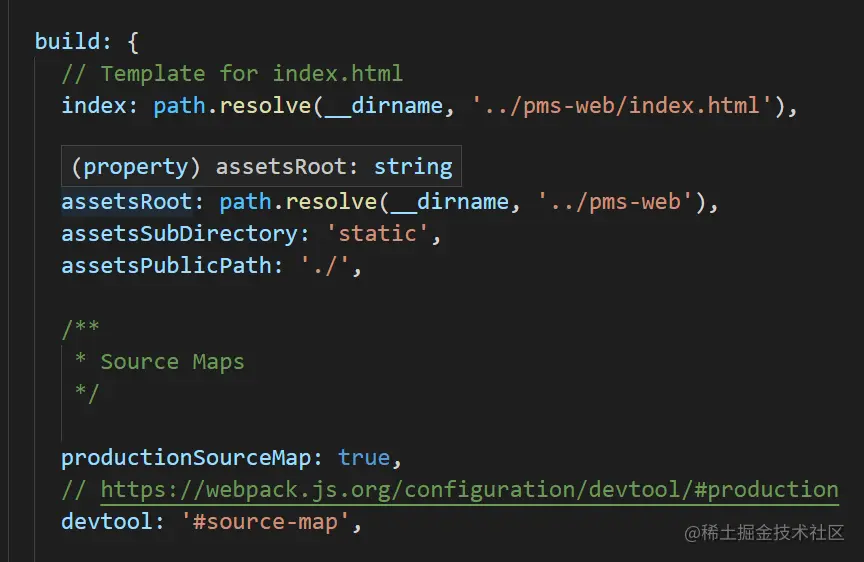This screenshot has width=864, height=562.
Task: Click the 'productionSourceMap' property key
Action: 186,458
